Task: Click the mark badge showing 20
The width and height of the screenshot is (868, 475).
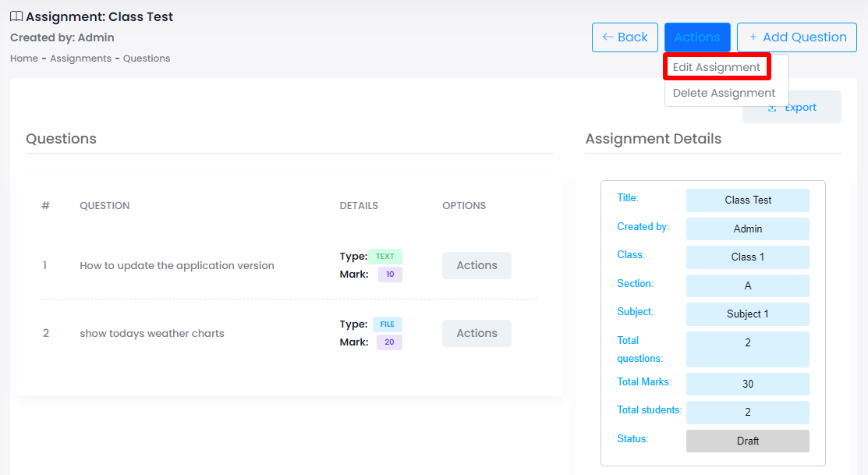Action: point(389,342)
